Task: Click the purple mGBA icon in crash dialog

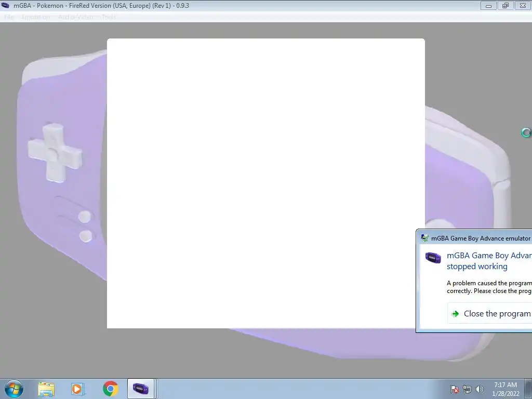Action: pyautogui.click(x=433, y=258)
